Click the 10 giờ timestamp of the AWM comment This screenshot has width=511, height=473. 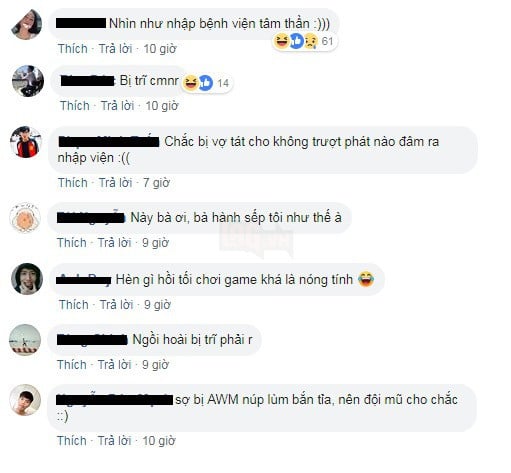coord(159,441)
